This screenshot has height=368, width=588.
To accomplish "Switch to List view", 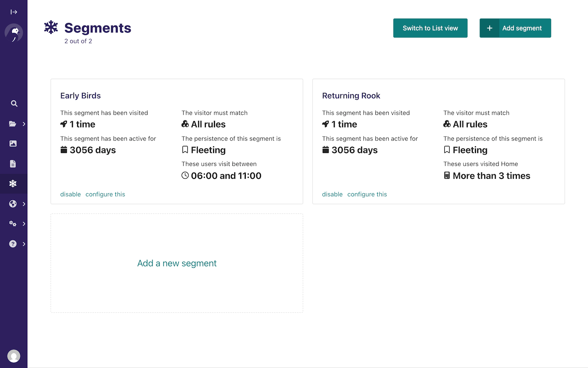I will [x=430, y=28].
